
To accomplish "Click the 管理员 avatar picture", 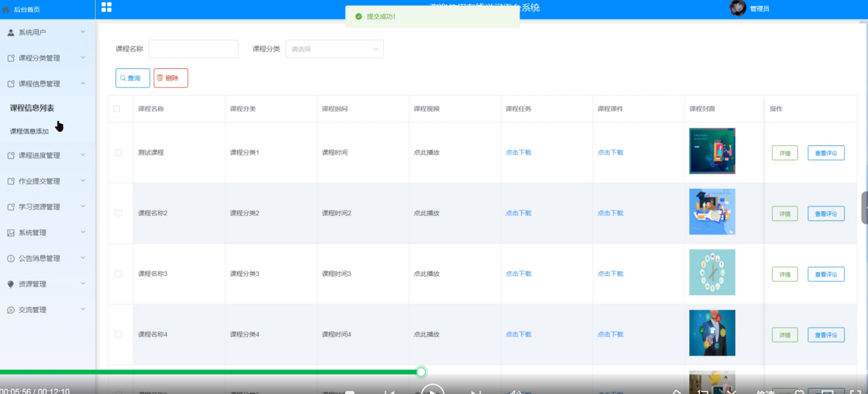I will click(x=738, y=8).
